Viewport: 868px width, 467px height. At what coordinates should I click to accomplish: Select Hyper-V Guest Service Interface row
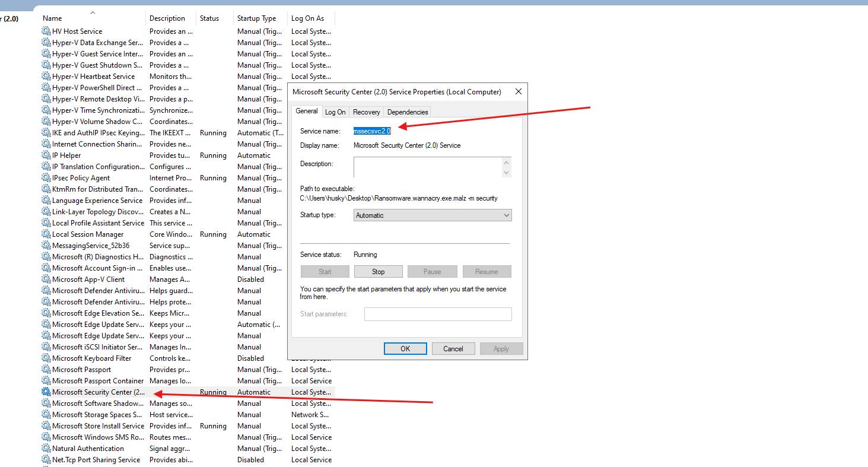[187, 54]
